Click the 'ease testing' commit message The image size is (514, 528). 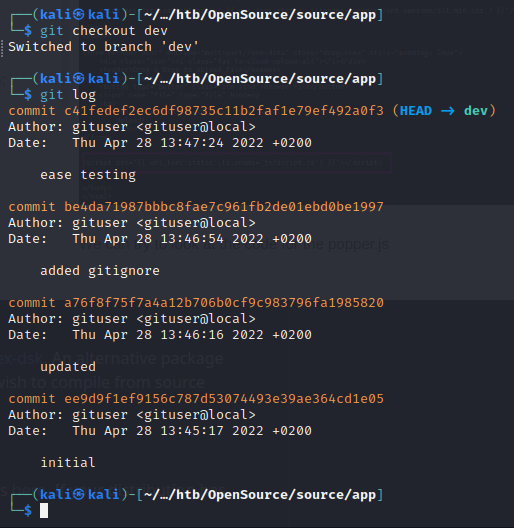pos(88,175)
